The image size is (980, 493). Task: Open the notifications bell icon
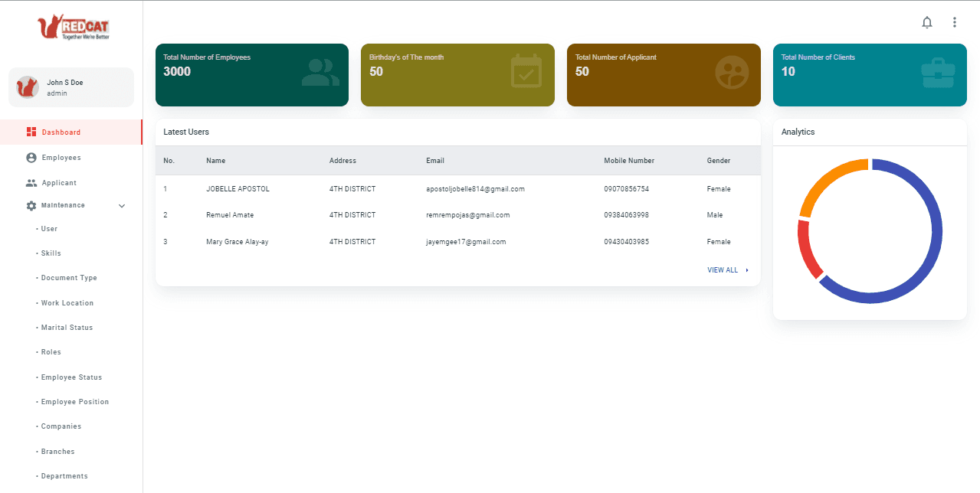coord(927,22)
